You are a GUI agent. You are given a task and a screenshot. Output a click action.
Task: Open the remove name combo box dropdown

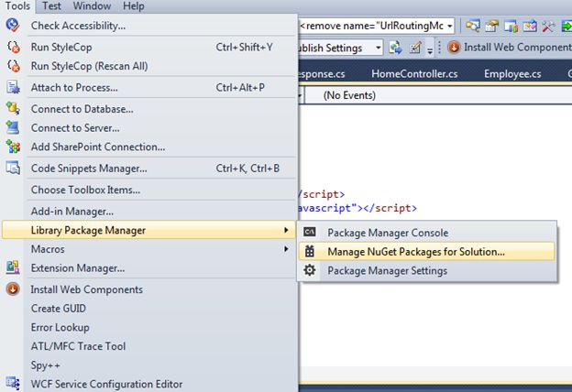450,26
